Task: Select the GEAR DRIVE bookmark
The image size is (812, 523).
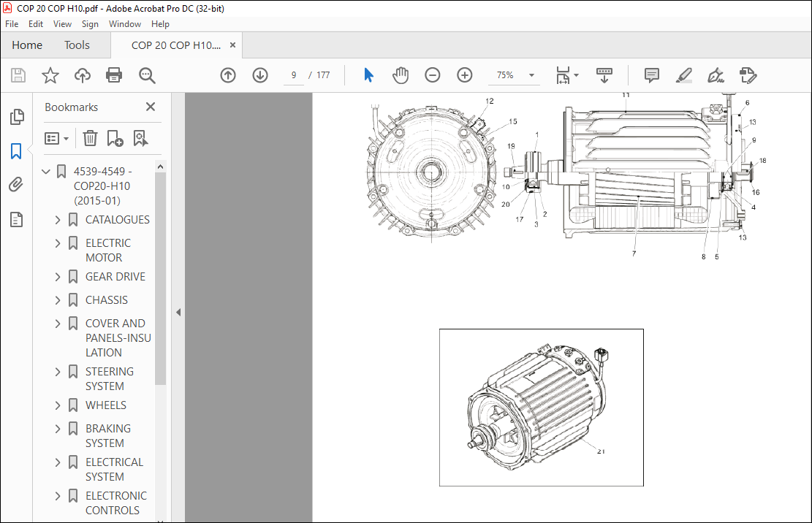Action: [x=115, y=277]
